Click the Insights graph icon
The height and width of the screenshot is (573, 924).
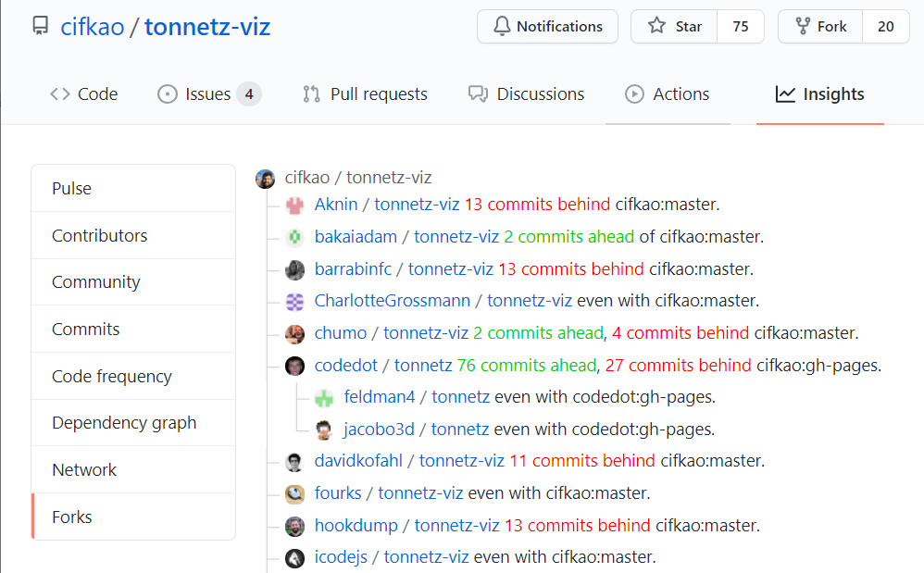pos(785,94)
